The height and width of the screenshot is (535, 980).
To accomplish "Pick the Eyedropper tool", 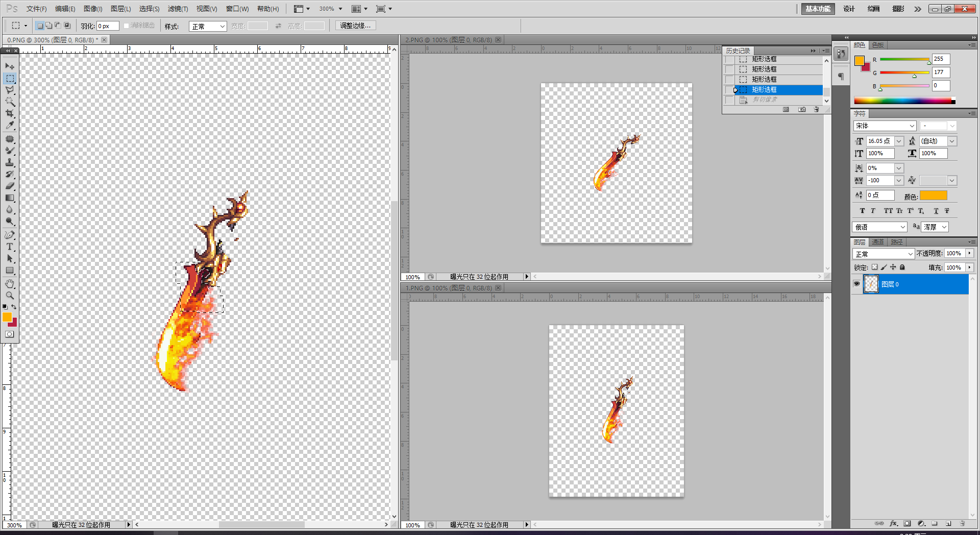I will click(x=10, y=125).
